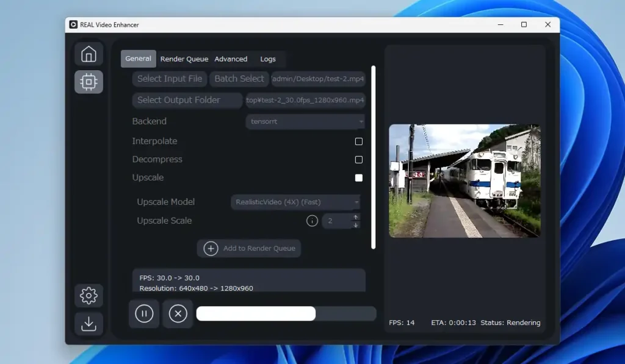Open settings gear icon in sidebar
The width and height of the screenshot is (625, 364).
[89, 296]
